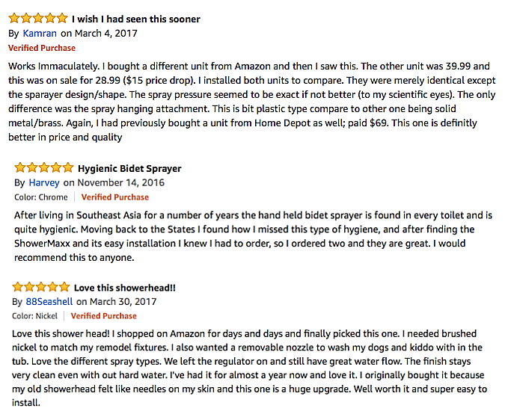This screenshot has width=505, height=420.
Task: Visit reviewer Kamran's profile
Action: [x=40, y=33]
